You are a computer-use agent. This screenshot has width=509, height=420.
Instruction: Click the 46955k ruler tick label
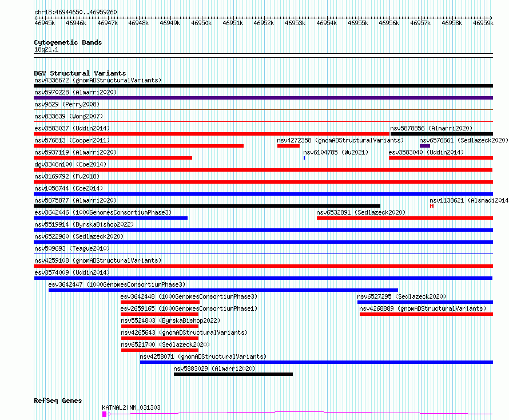tap(358, 23)
